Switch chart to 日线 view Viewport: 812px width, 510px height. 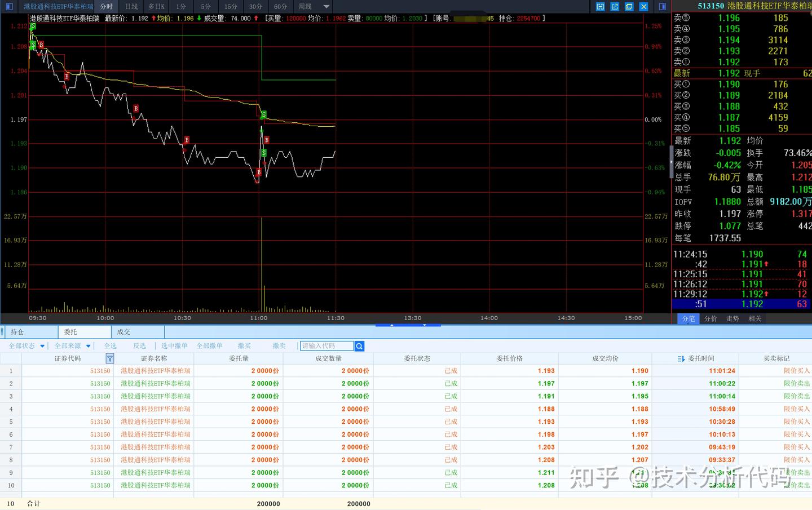(131, 7)
